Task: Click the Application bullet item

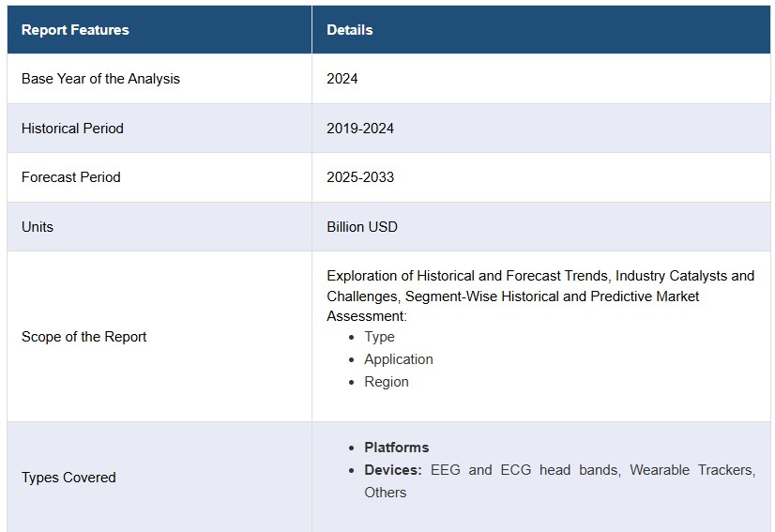Action: (398, 359)
